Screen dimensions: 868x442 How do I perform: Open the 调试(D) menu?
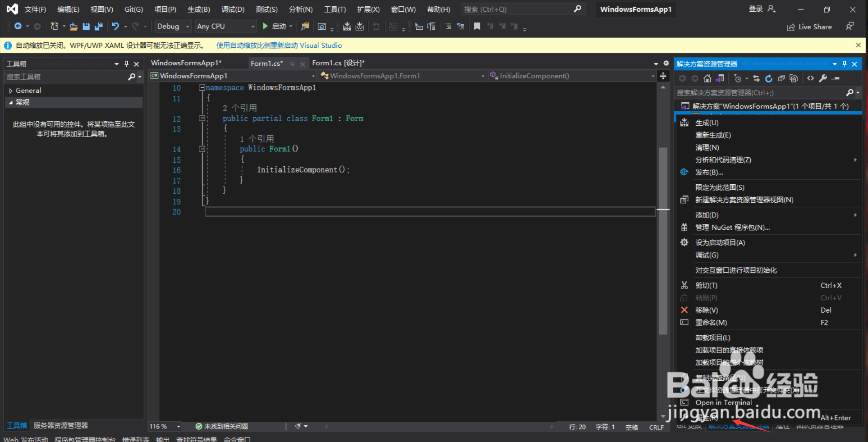pos(233,9)
